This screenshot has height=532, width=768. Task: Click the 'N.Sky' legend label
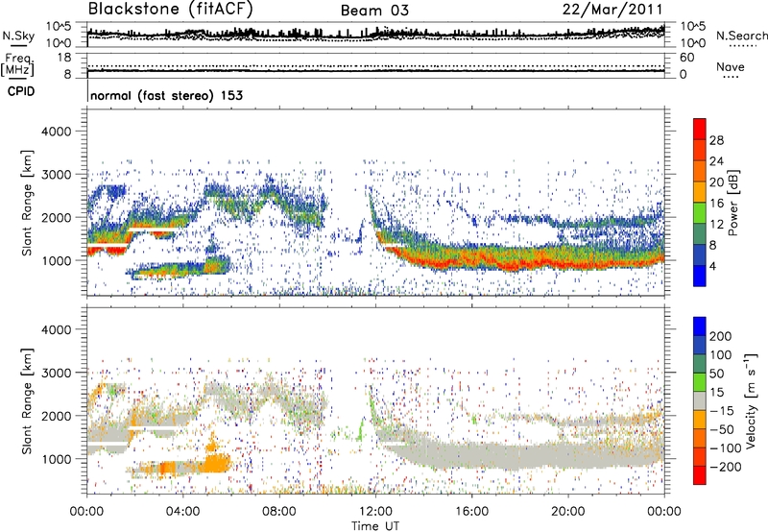pos(18,36)
